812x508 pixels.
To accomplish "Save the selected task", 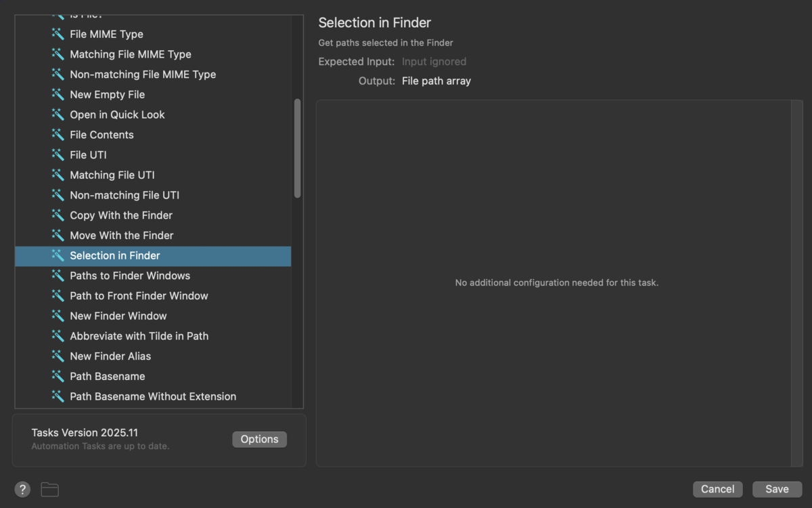I will point(777,489).
